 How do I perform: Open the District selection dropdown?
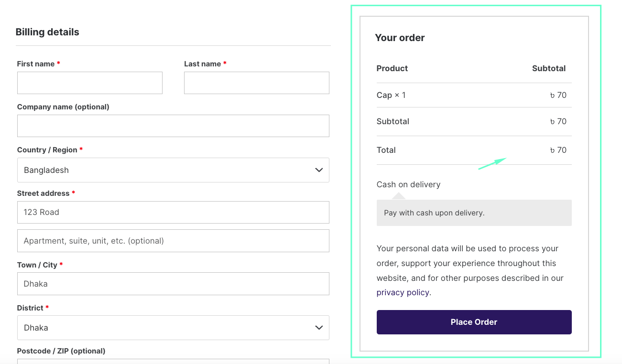[x=173, y=328]
